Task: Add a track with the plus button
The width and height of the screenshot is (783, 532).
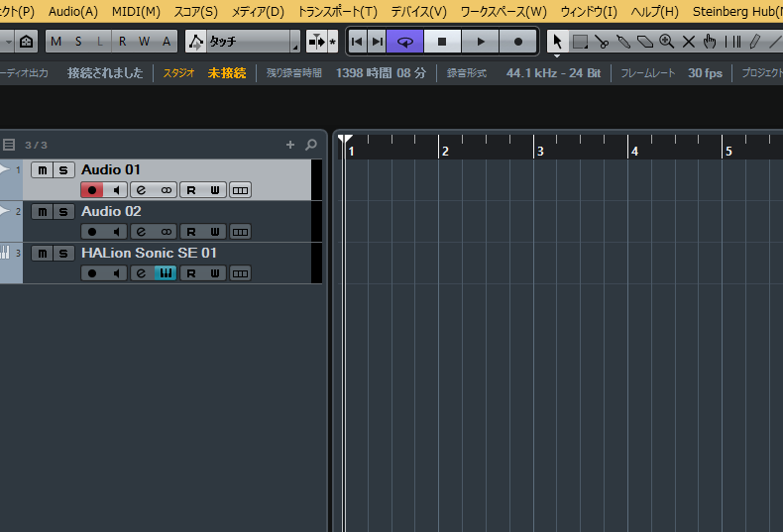Action: click(290, 145)
